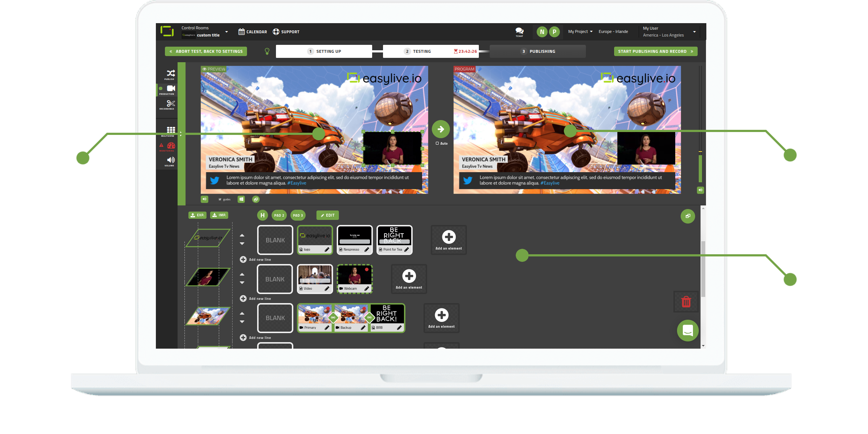This screenshot has height=434, width=868.
Task: Open the Multiview grid icon
Action: pyautogui.click(x=171, y=131)
